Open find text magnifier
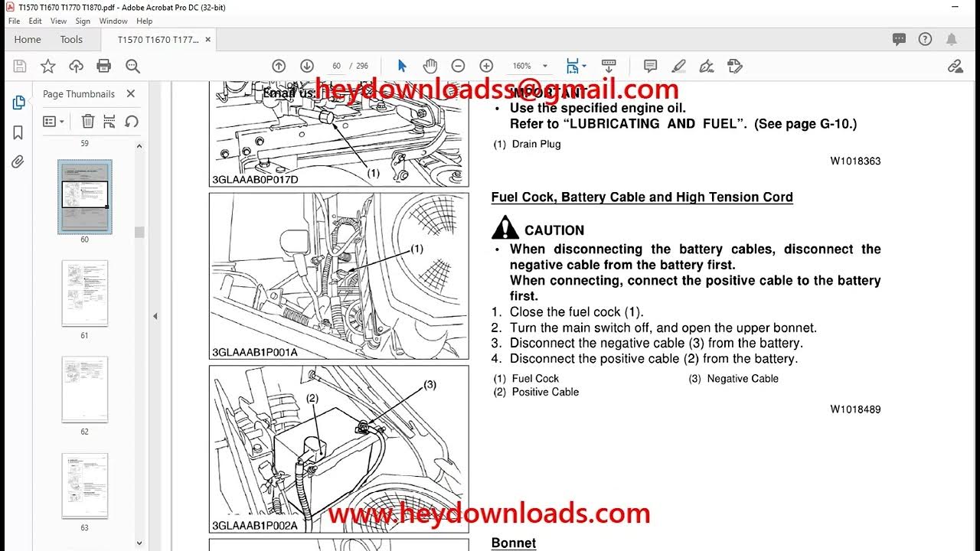 (132, 66)
